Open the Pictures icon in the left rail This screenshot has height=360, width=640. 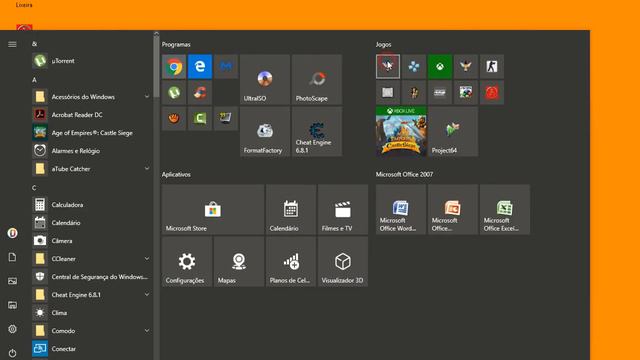click(x=12, y=281)
